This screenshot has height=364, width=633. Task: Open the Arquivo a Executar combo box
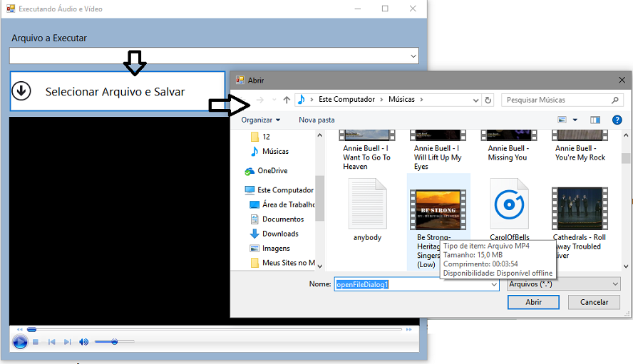(x=214, y=56)
